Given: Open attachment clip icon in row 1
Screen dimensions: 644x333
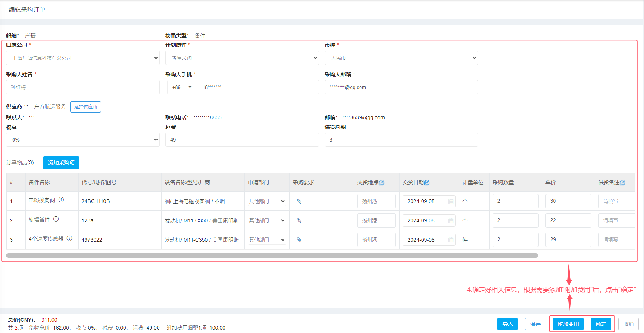Looking at the screenshot, I should point(299,201).
